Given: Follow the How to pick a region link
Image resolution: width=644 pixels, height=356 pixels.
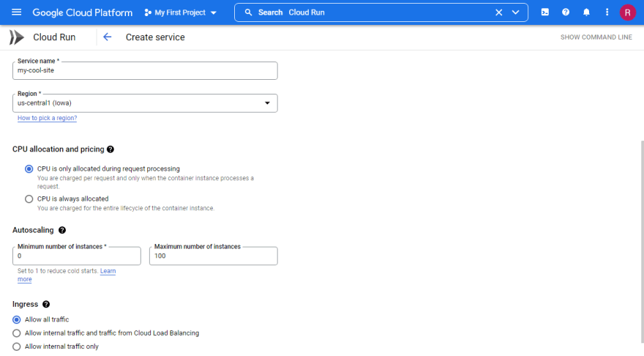Looking at the screenshot, I should point(48,118).
